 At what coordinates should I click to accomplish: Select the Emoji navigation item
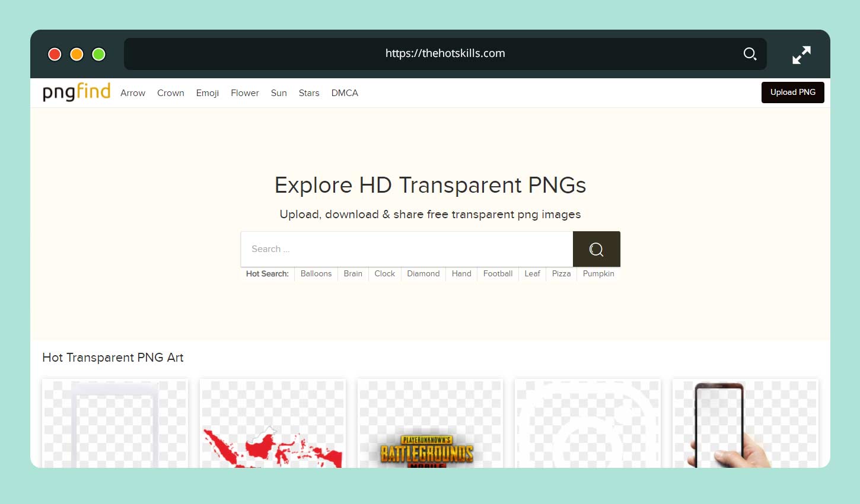[x=207, y=92]
